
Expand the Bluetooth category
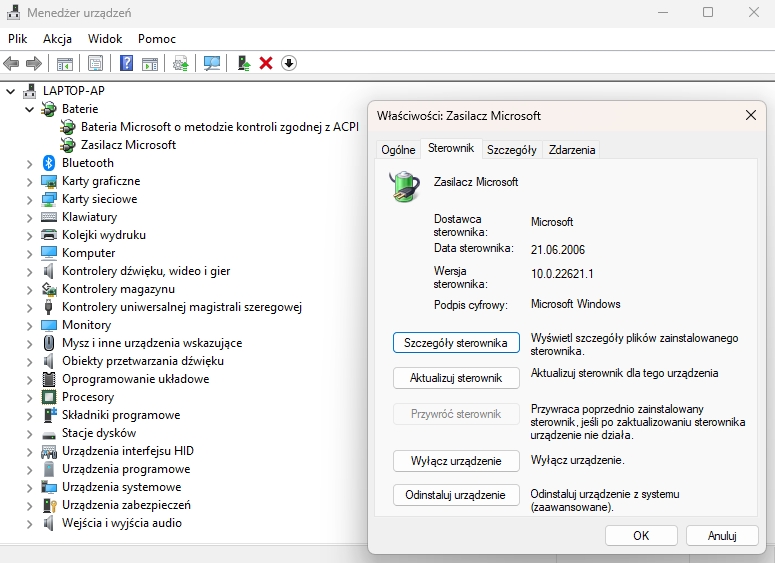click(x=30, y=164)
